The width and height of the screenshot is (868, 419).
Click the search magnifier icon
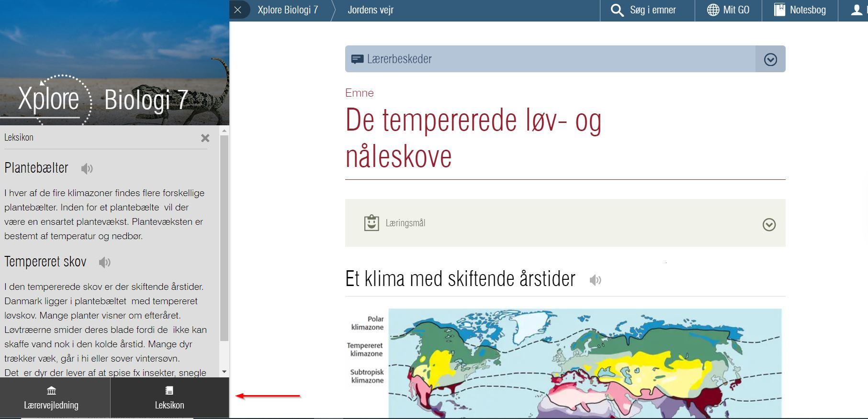pyautogui.click(x=617, y=10)
